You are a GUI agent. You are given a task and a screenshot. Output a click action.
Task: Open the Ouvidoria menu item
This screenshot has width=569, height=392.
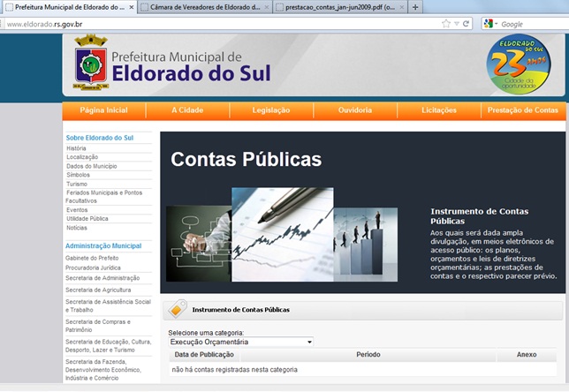tap(355, 110)
